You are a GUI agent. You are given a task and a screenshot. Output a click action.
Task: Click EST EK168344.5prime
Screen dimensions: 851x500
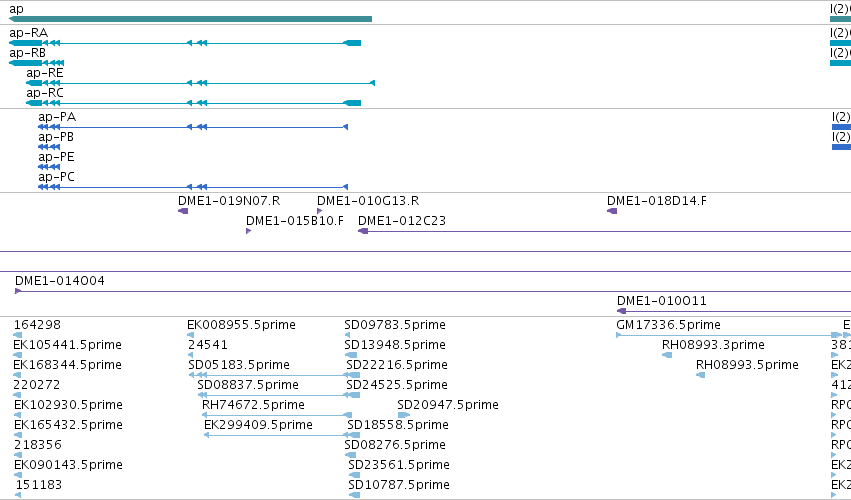(x=17, y=375)
